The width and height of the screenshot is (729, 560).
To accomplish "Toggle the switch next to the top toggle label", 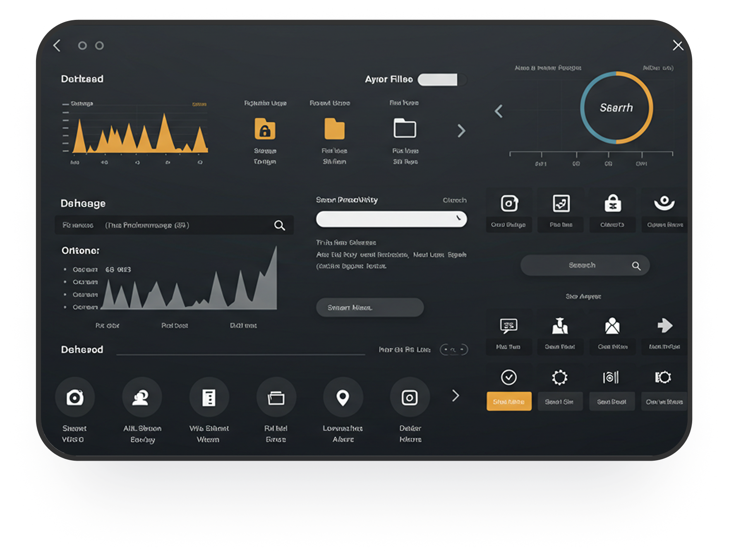I will pyautogui.click(x=441, y=79).
